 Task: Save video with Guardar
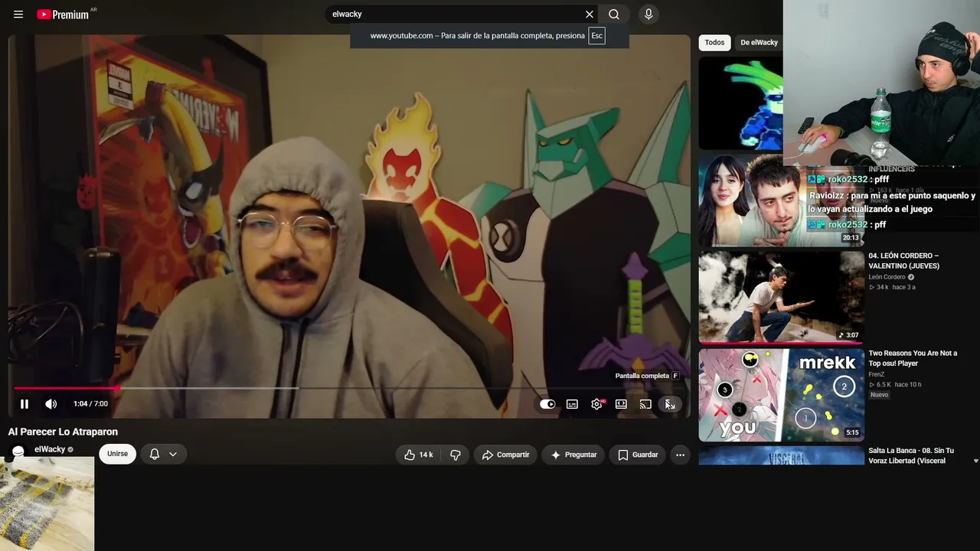tap(638, 455)
